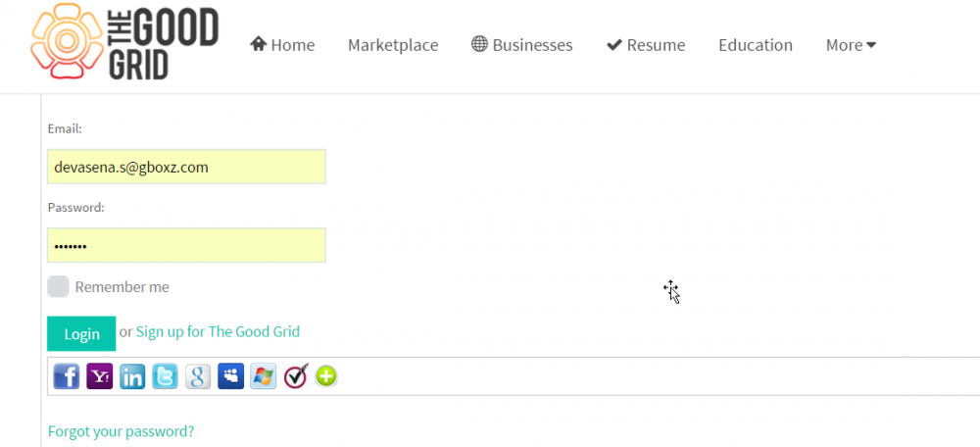Sign in using the LinkedIn icon

pos(132,376)
